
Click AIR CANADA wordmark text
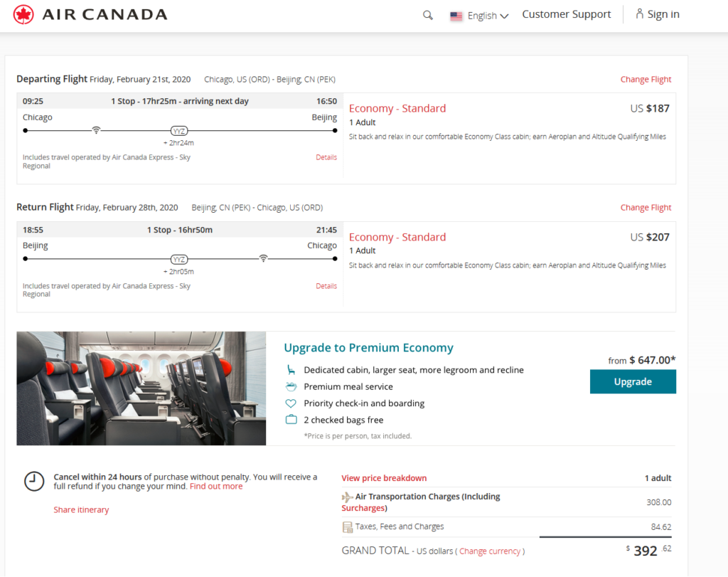[x=105, y=14]
